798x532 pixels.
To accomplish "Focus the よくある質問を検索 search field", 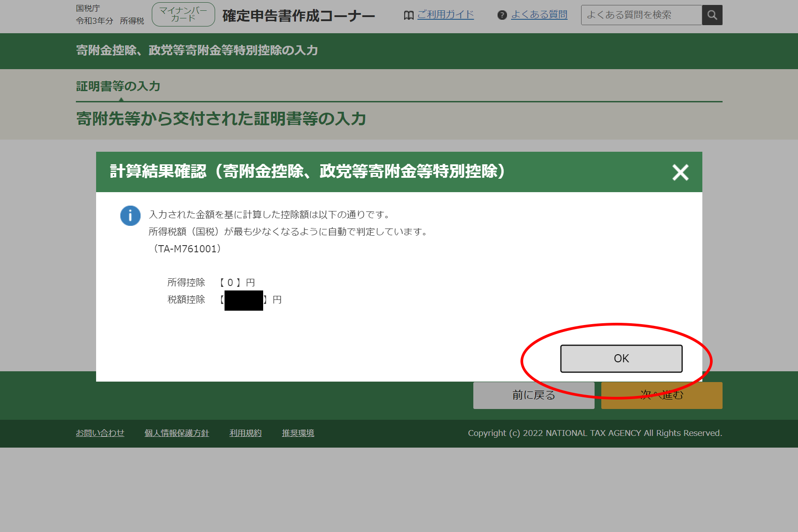I will (x=641, y=15).
